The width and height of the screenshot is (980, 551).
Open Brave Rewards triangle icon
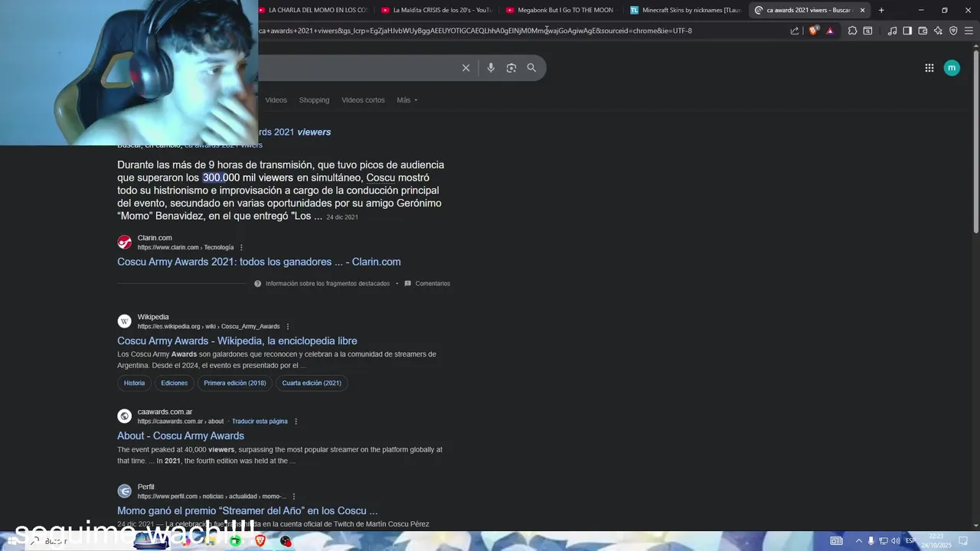(x=830, y=31)
